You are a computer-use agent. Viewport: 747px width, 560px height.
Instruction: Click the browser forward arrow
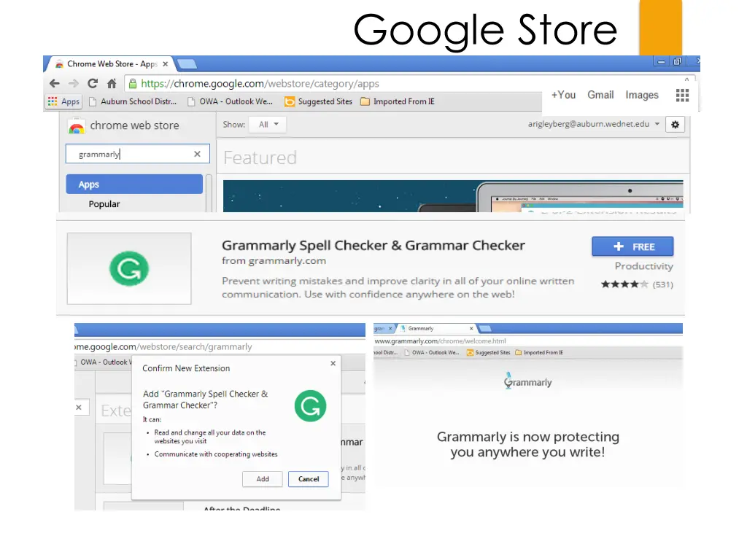pyautogui.click(x=74, y=84)
